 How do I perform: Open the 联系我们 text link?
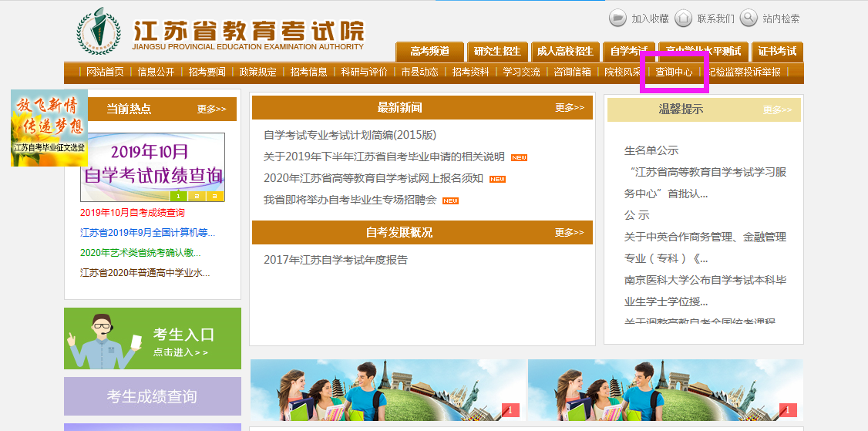(x=716, y=19)
